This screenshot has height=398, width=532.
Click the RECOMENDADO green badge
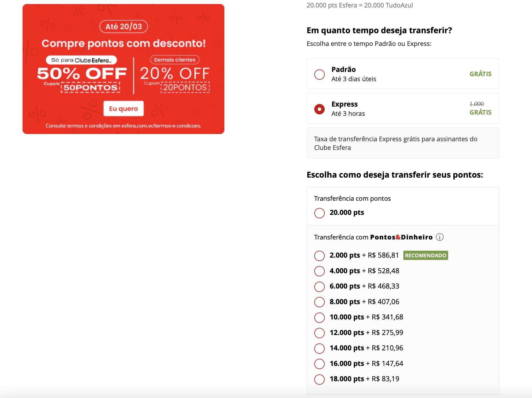coord(426,255)
